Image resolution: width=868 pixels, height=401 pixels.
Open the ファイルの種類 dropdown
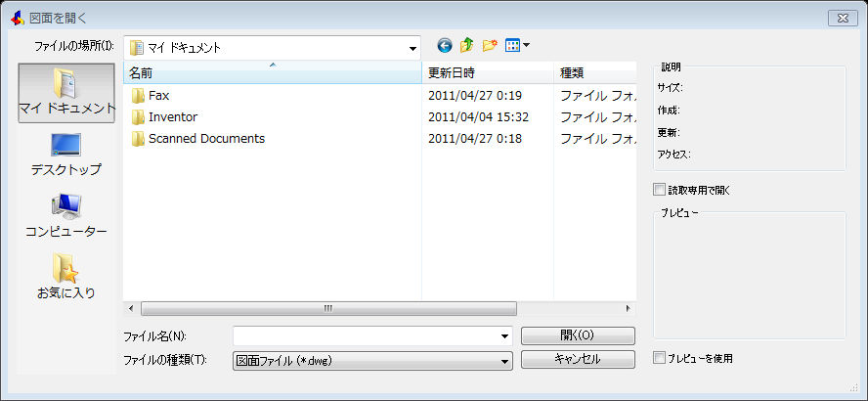click(x=504, y=361)
